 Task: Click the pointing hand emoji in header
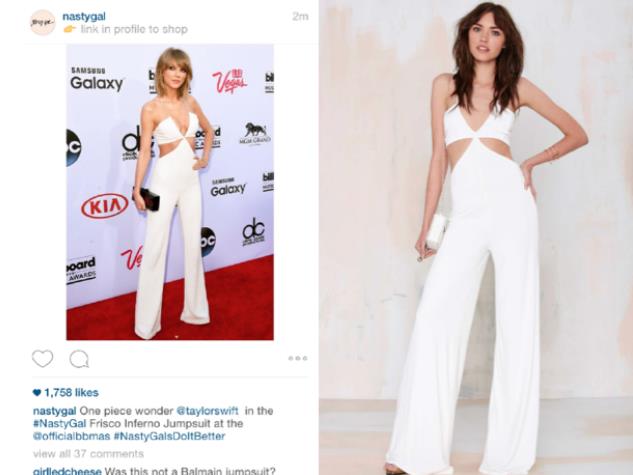70,29
